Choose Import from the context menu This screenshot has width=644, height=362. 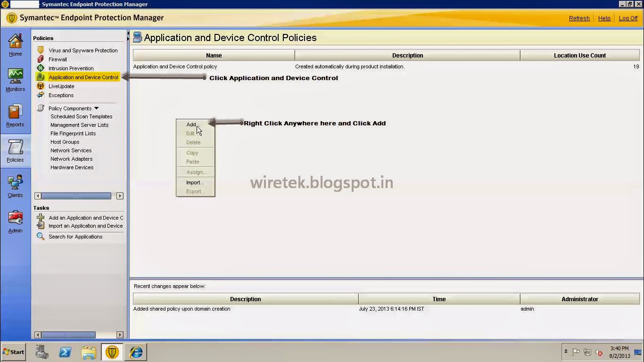coord(196,182)
